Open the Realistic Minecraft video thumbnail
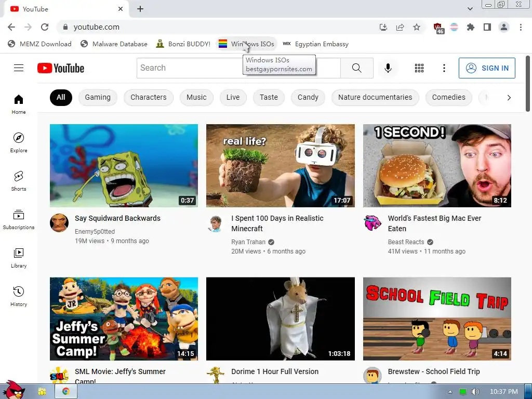This screenshot has width=532, height=399. click(x=280, y=166)
